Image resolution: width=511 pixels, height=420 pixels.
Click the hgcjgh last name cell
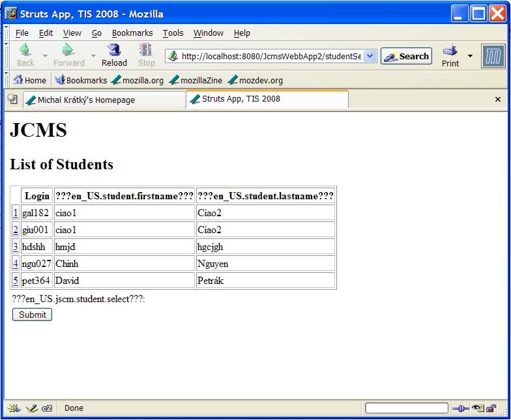(265, 246)
